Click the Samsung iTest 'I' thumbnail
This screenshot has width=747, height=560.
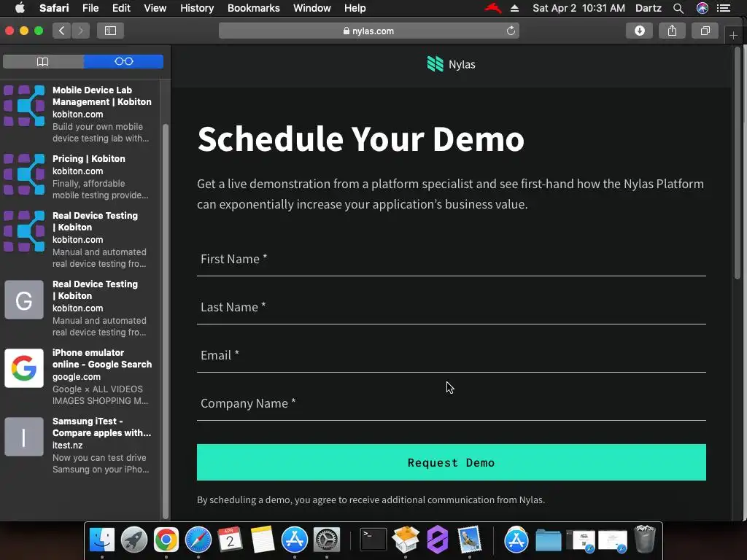point(24,437)
